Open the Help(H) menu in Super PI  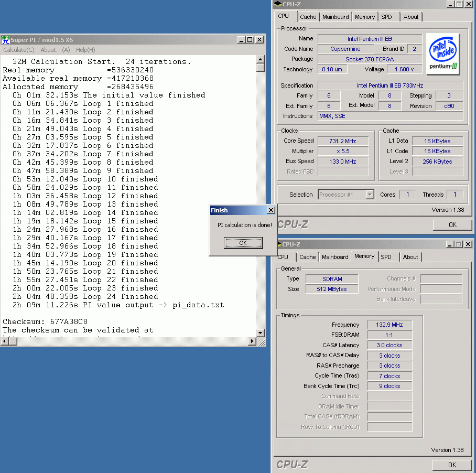coord(85,50)
